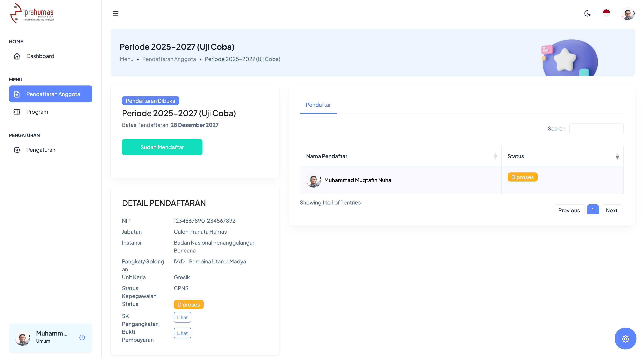Click the Program ticket icon
The width and height of the screenshot is (644, 357).
click(x=17, y=112)
